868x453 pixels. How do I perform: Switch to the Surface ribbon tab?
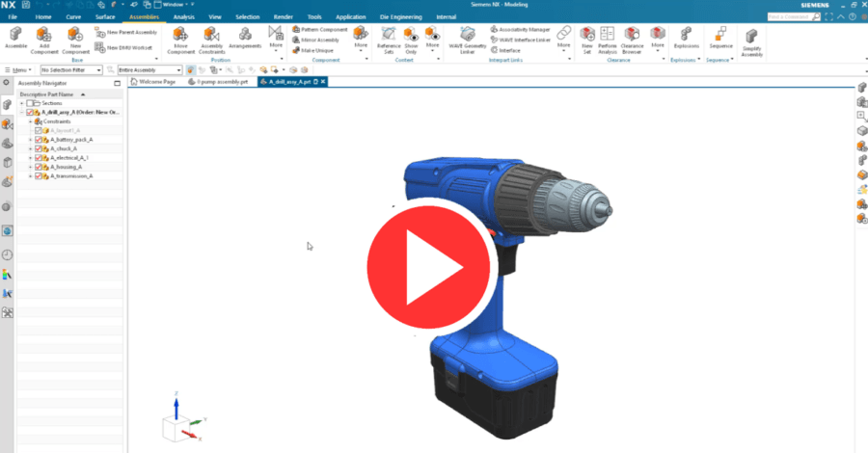pos(104,17)
